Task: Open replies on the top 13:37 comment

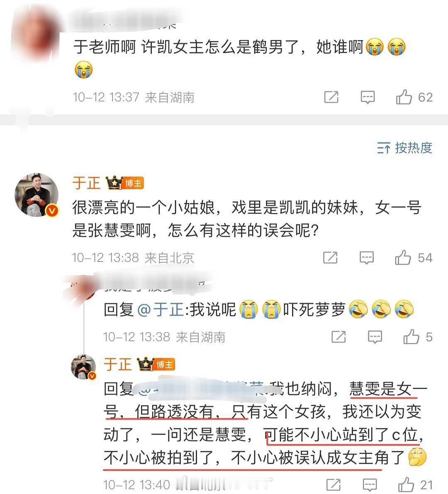Action: click(368, 97)
